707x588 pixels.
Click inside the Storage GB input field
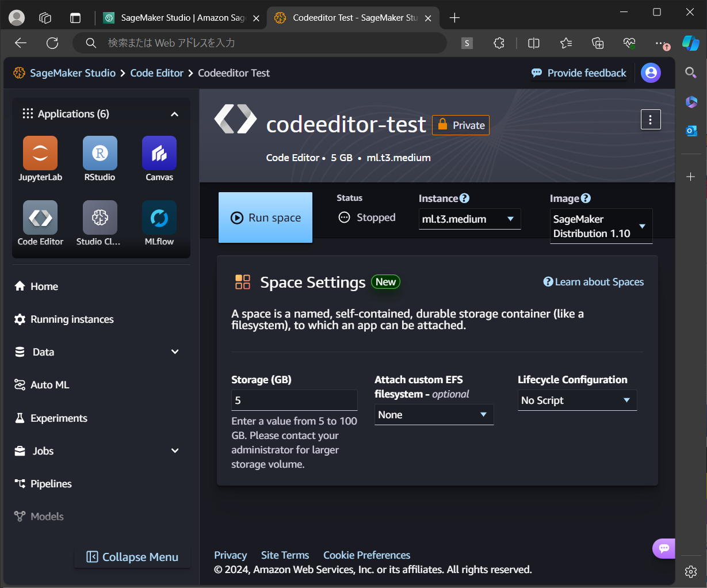pos(294,400)
